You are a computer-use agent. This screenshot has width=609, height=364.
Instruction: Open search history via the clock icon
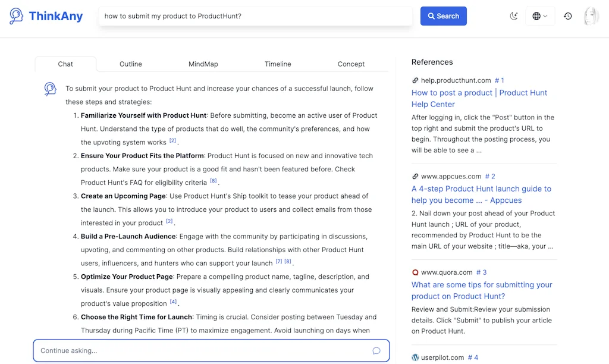click(x=567, y=16)
